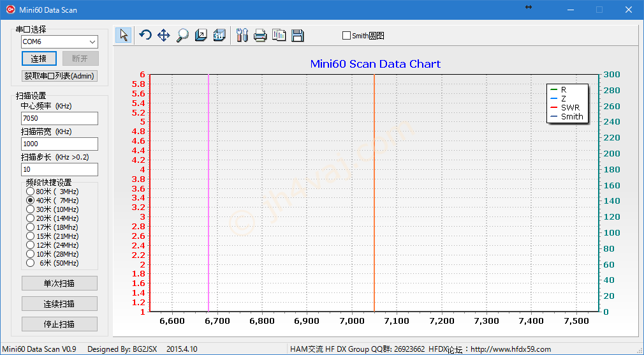
Task: Enable the Smith圆图 checkbox
Action: tap(346, 36)
